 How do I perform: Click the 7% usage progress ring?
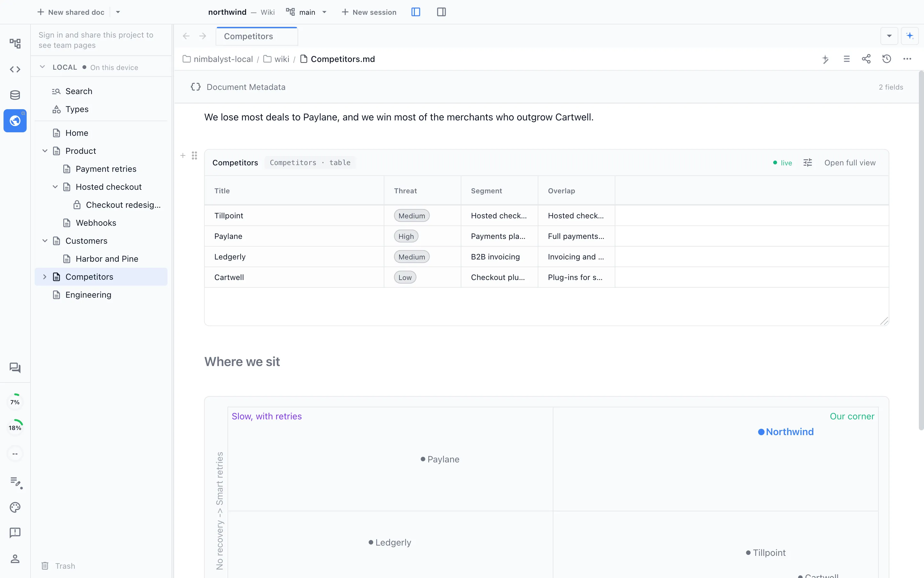point(15,402)
